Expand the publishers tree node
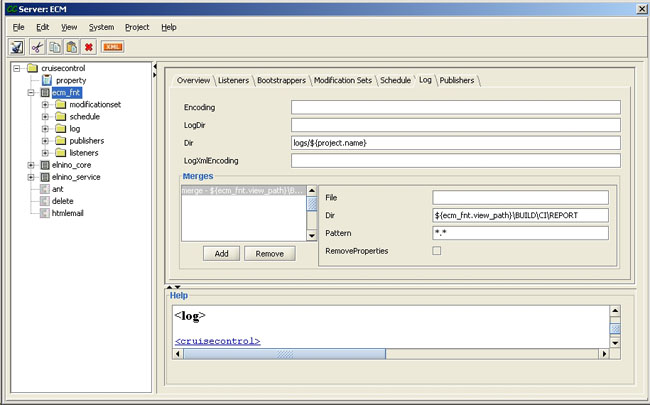The image size is (650, 405). 45,141
